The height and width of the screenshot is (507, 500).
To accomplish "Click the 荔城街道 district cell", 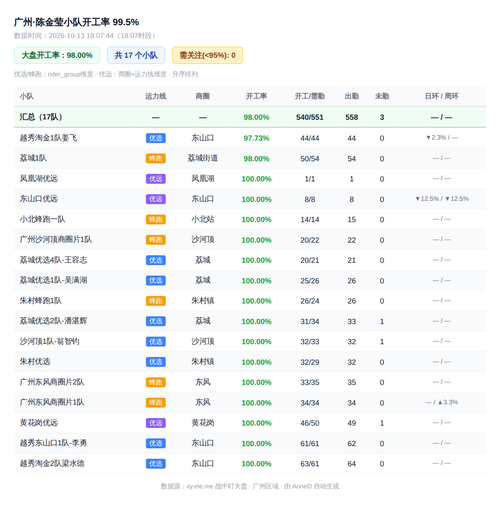I will click(203, 158).
